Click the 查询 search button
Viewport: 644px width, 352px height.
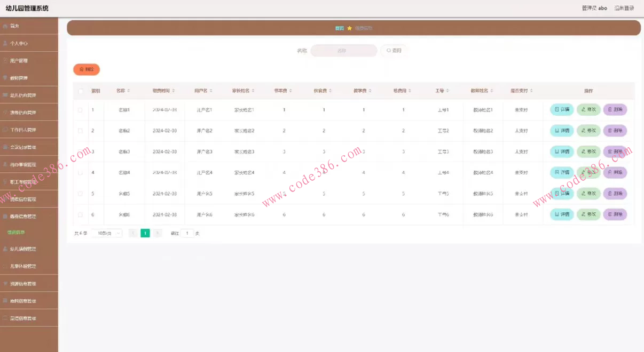tap(394, 51)
